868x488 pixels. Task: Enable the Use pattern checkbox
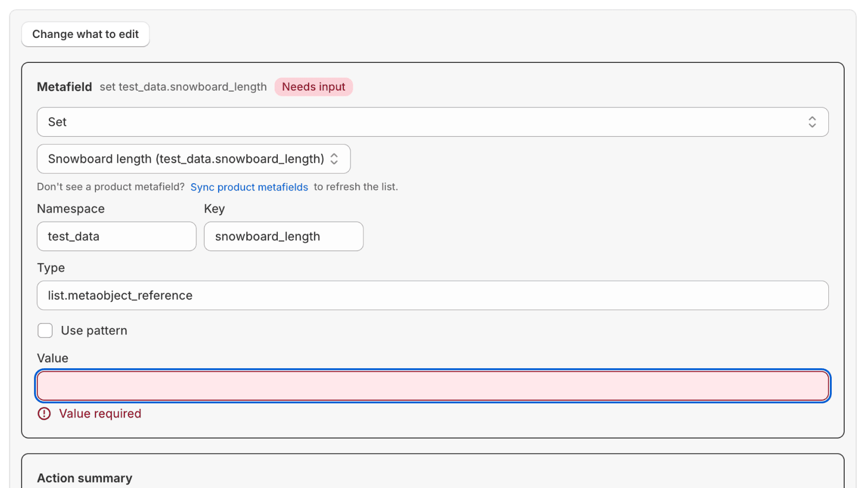coord(45,330)
